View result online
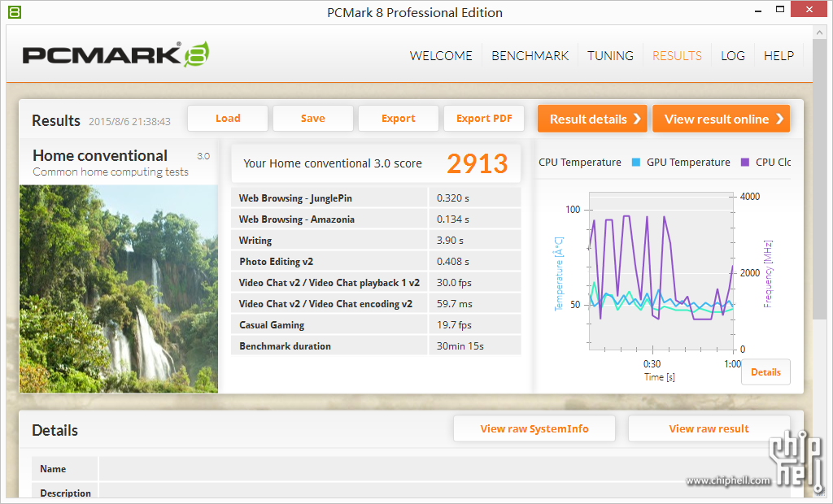The image size is (833, 504). point(721,119)
